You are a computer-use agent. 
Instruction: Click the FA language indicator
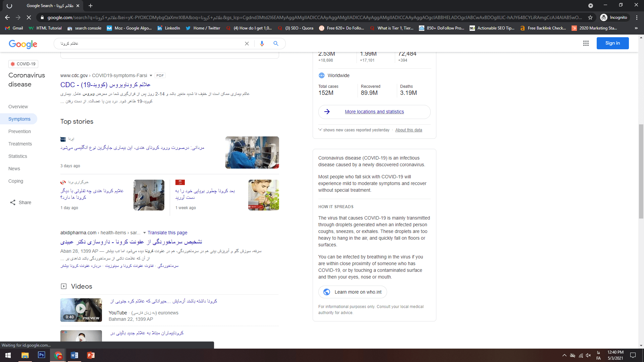[x=598, y=355]
